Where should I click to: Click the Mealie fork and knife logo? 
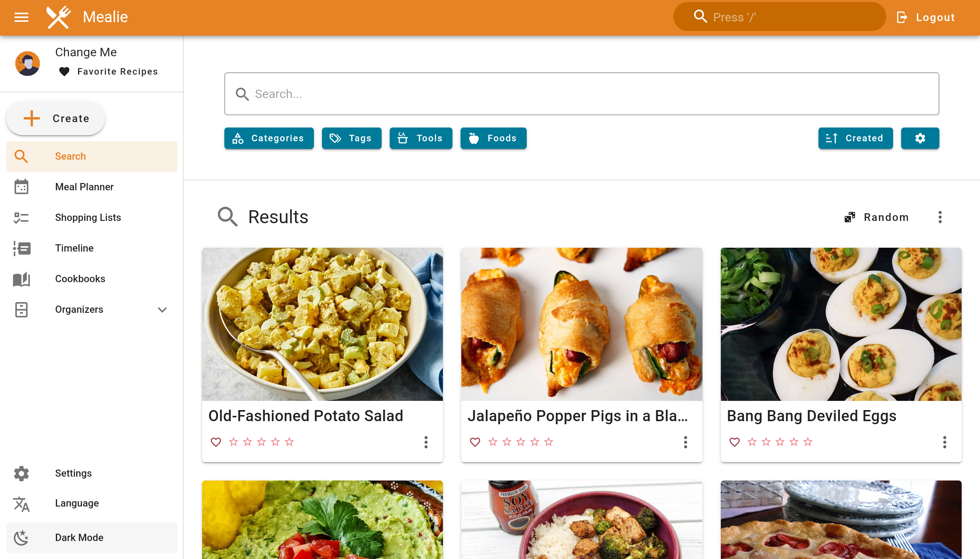pos(58,17)
